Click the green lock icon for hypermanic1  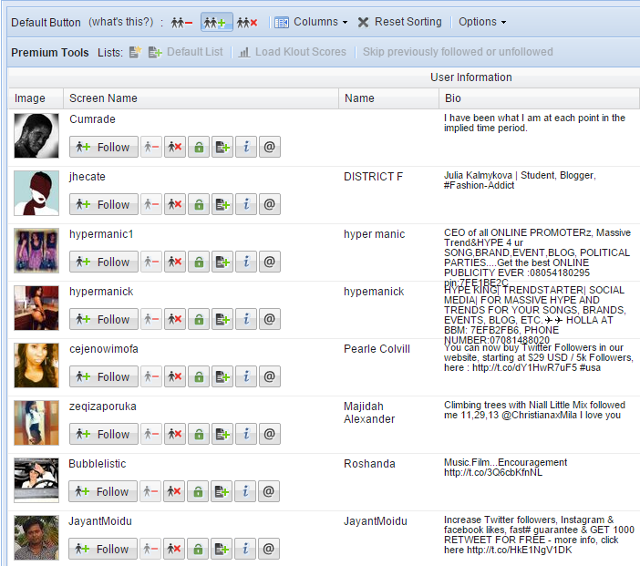198,262
